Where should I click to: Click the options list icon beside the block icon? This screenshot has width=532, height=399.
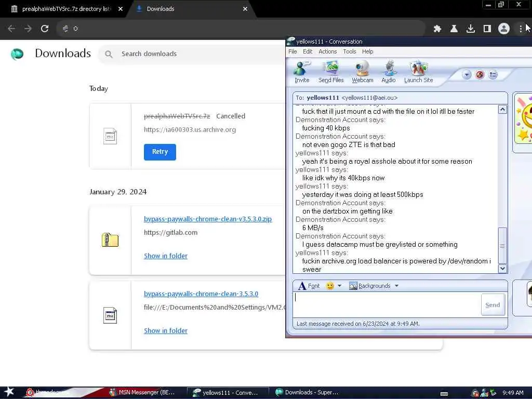tap(493, 75)
